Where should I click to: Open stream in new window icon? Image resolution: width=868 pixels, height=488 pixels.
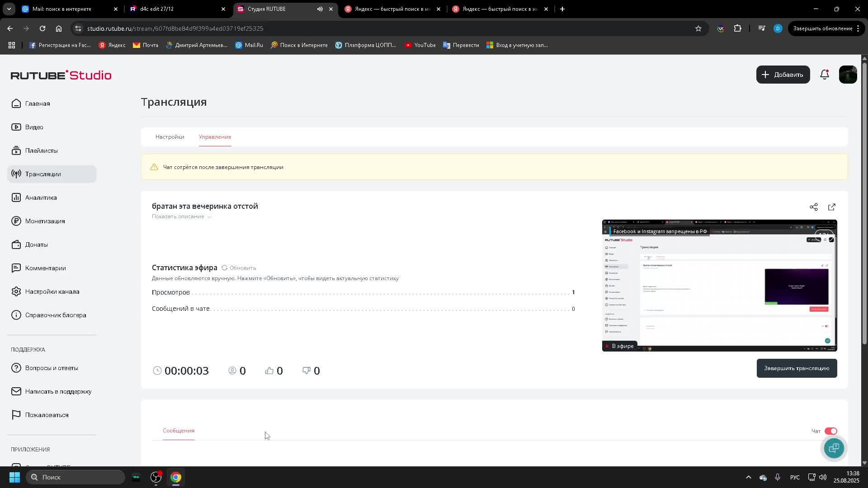coord(831,207)
